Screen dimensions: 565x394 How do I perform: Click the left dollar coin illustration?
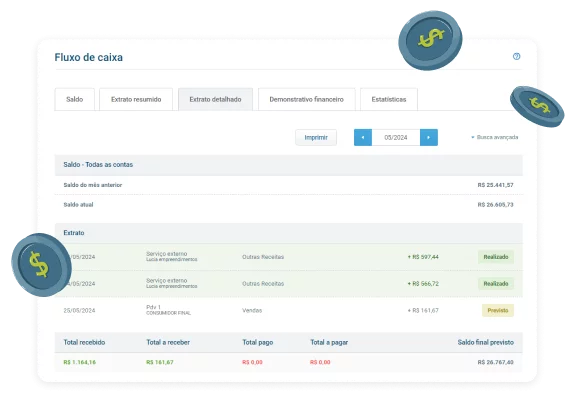click(41, 265)
